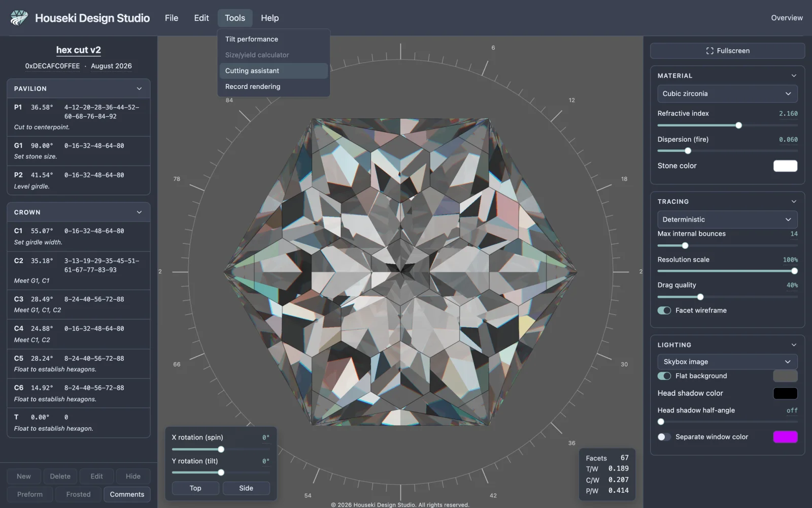Viewport: 812px width, 508px height.
Task: Choose Record rendering menu entry
Action: (274, 86)
